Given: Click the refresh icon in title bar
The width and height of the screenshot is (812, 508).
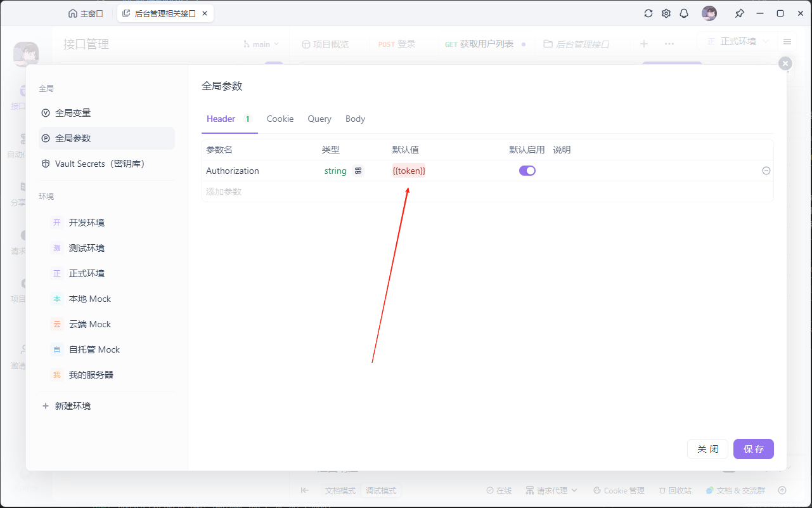Looking at the screenshot, I should pos(648,13).
